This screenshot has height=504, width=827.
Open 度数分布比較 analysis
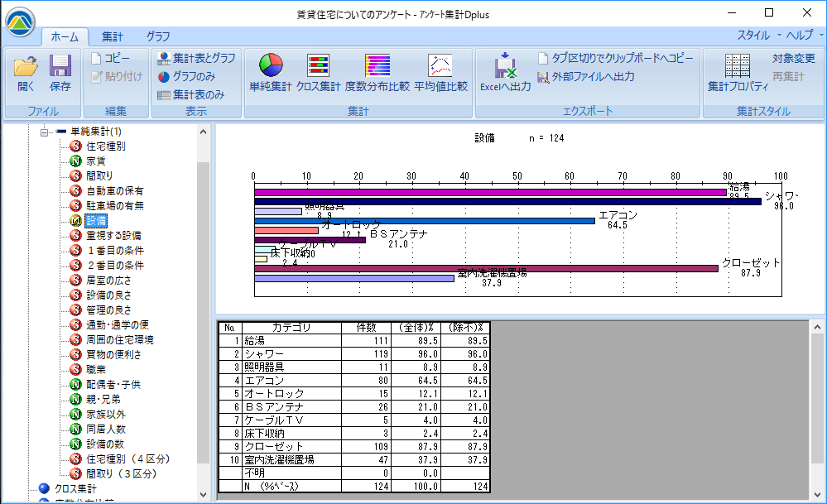pos(377,73)
